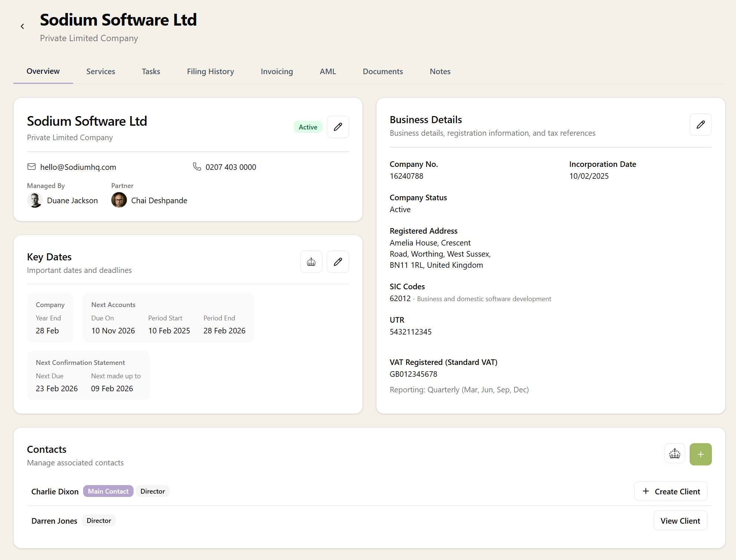Edit the Business Details panel

[700, 125]
